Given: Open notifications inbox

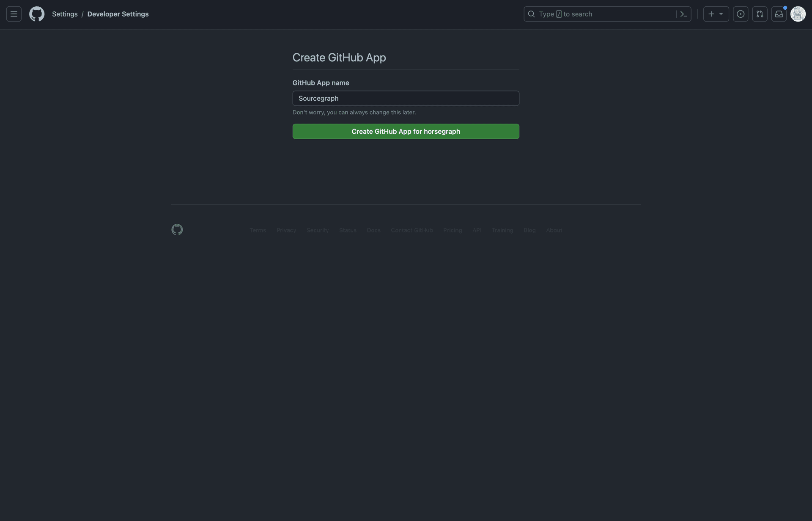Looking at the screenshot, I should [x=779, y=14].
